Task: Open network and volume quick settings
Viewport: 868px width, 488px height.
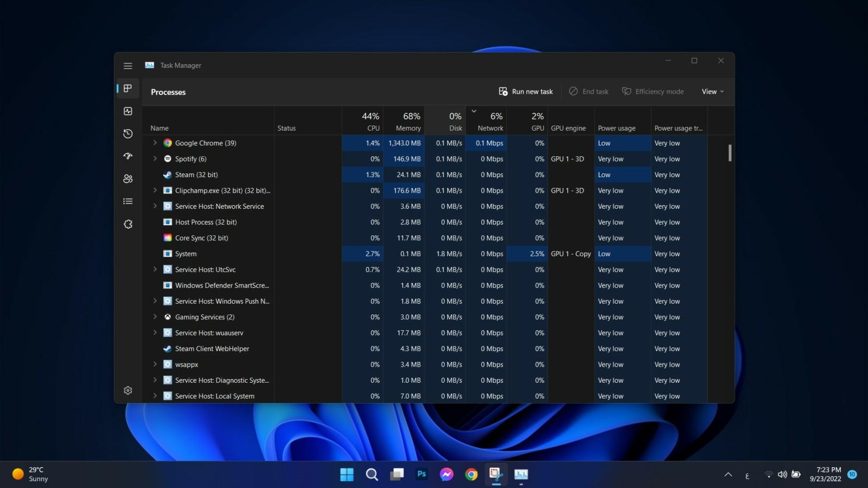Action: pyautogui.click(x=782, y=474)
